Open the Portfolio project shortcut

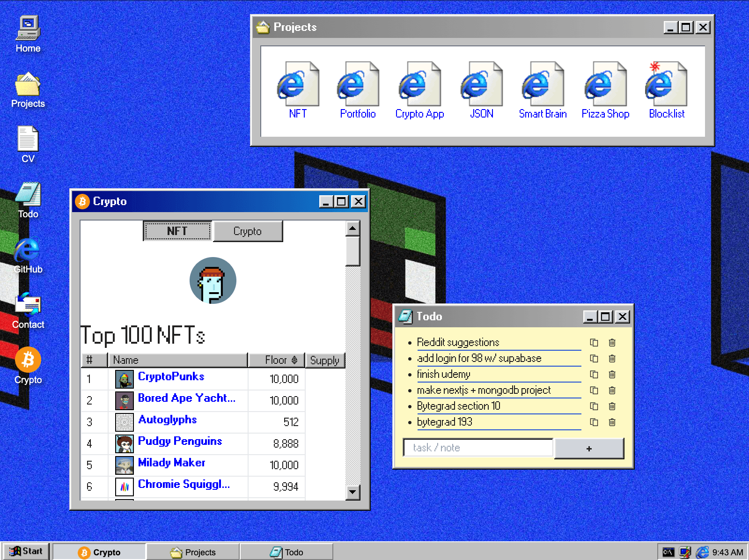358,90
